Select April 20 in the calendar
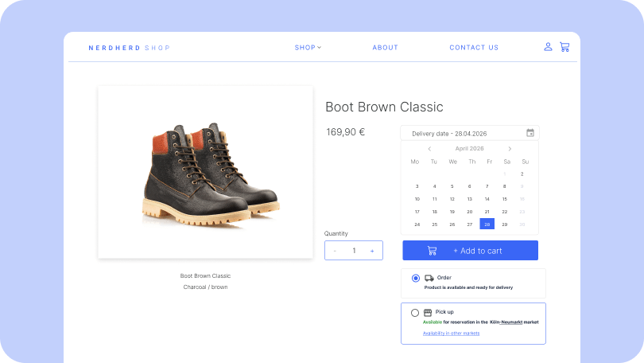This screenshot has width=644, height=363. pos(469,212)
